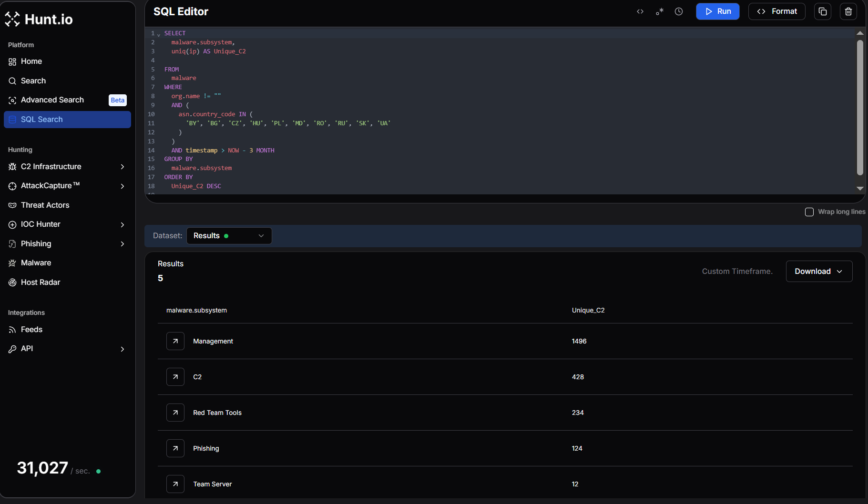Click the value 1496
Image resolution: width=868 pixels, height=504 pixels.
point(579,341)
